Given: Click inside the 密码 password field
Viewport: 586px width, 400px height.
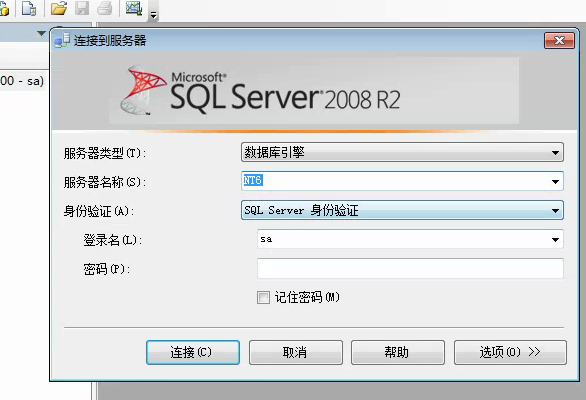Looking at the screenshot, I should [x=410, y=268].
